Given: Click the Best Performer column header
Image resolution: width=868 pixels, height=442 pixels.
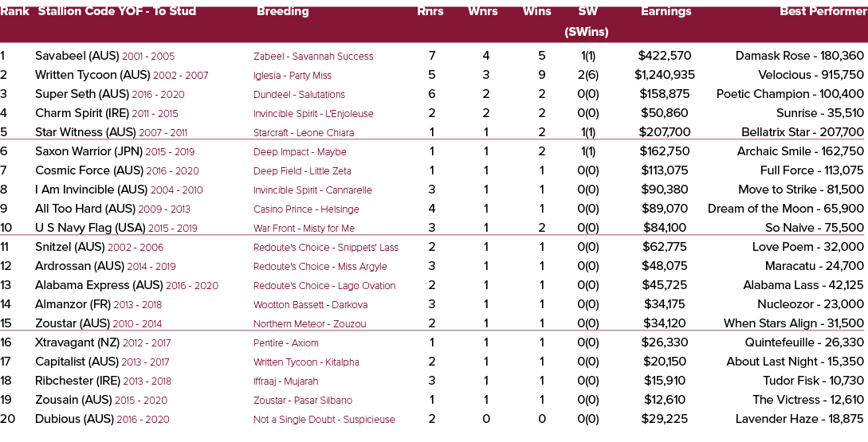Looking at the screenshot, I should point(823,12).
